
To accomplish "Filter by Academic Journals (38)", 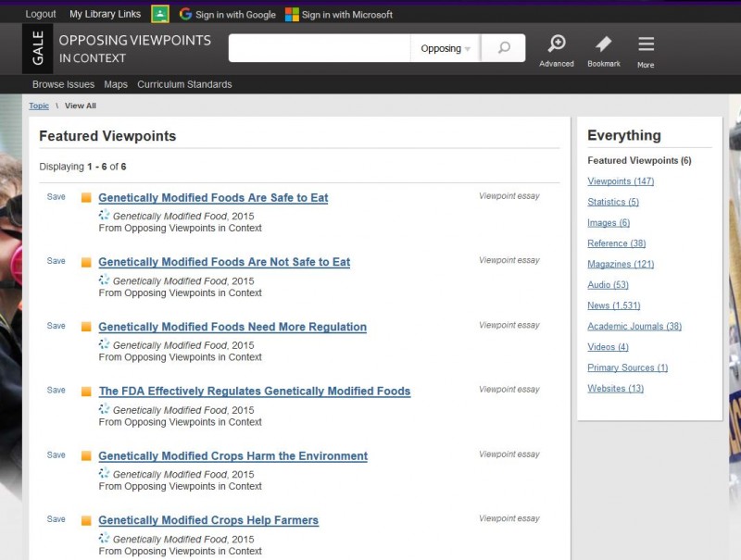I will pyautogui.click(x=634, y=326).
